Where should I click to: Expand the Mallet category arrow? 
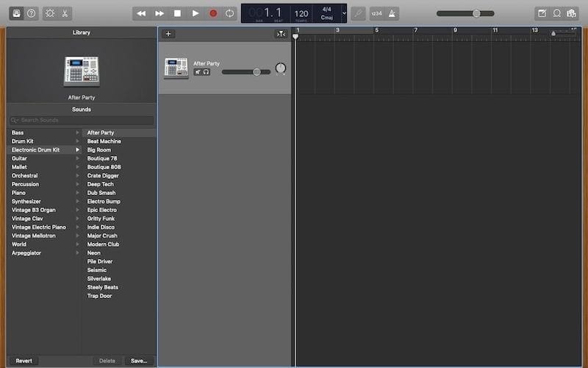click(x=77, y=167)
